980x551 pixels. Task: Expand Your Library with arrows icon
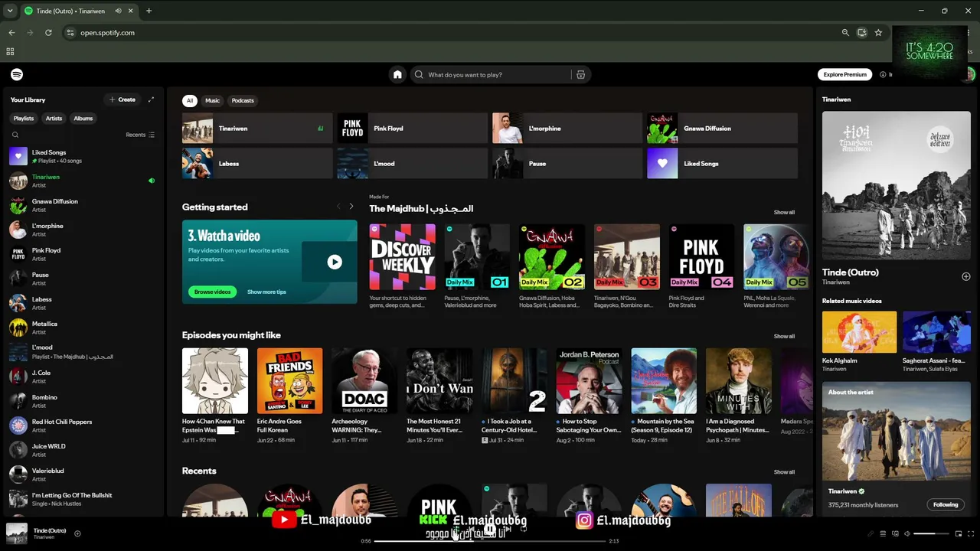(x=151, y=99)
